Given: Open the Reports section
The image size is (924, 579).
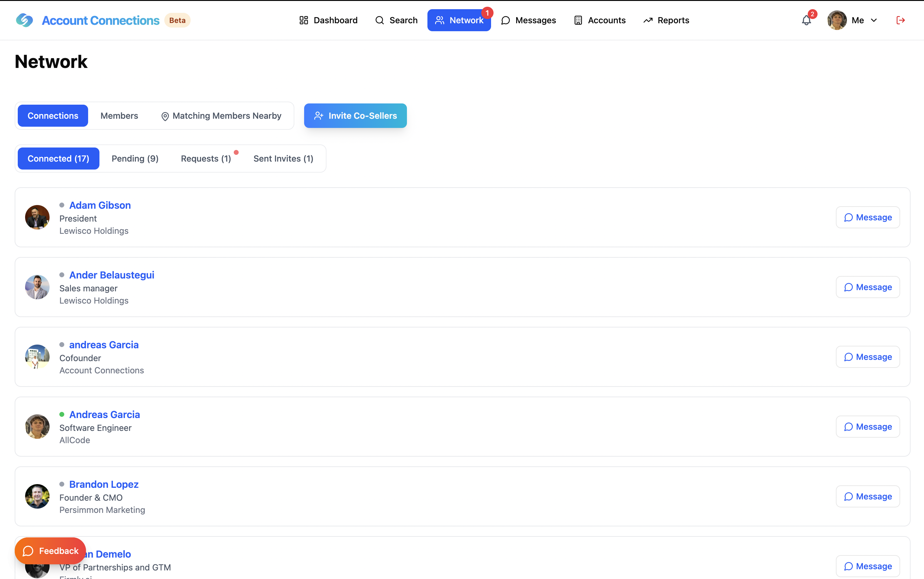Looking at the screenshot, I should pos(666,20).
